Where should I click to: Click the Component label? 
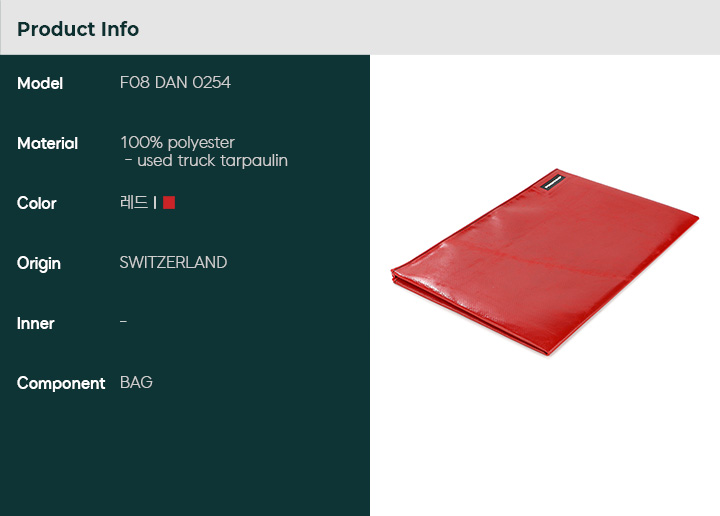[61, 383]
